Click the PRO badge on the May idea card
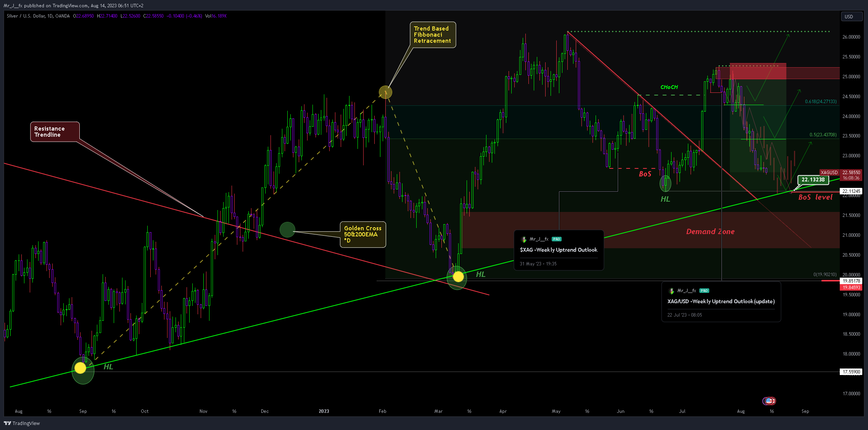This screenshot has width=868, height=430. click(556, 239)
